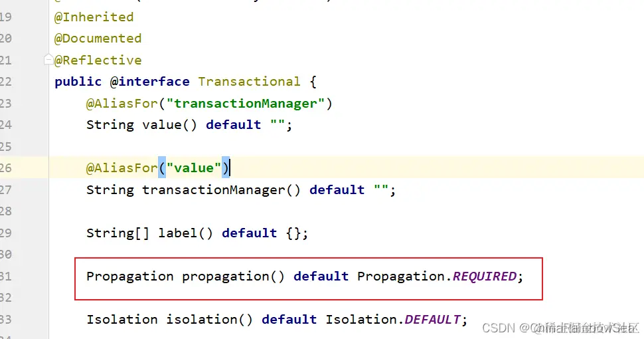Click the "transactionManager" string literal
This screenshot has height=339, width=644.
(x=246, y=103)
